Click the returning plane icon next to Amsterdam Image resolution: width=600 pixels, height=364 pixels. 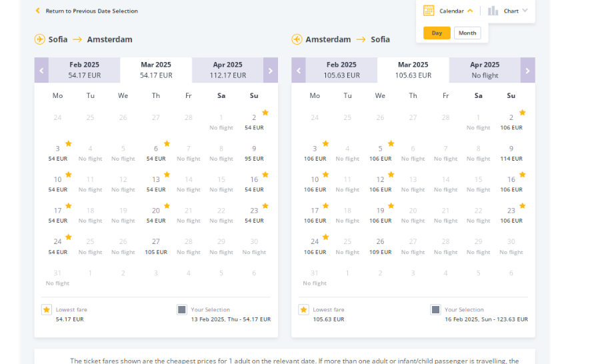click(x=297, y=39)
